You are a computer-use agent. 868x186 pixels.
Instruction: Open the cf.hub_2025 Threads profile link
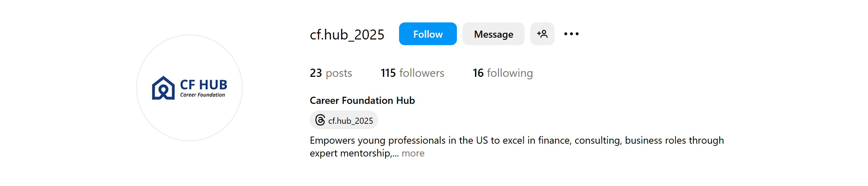coord(350,121)
